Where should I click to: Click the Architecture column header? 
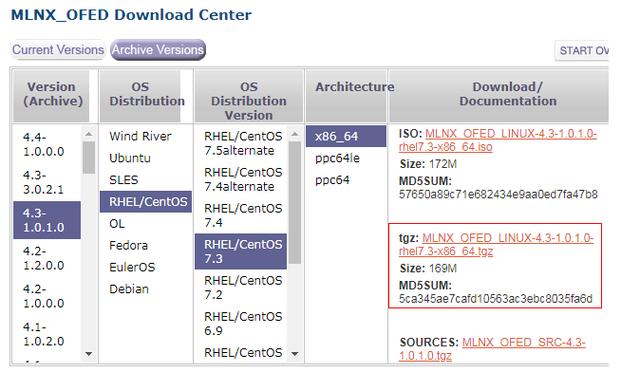point(347,95)
